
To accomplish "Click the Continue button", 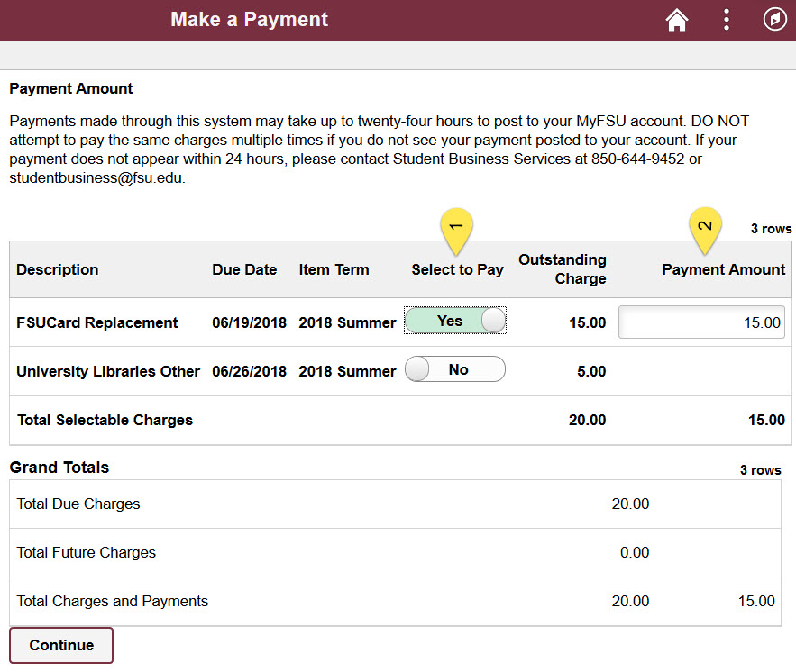I will point(61,645).
